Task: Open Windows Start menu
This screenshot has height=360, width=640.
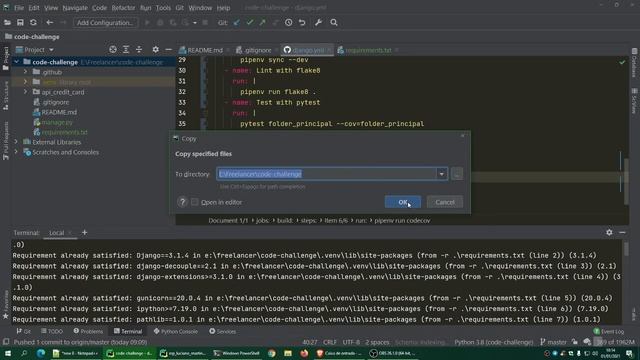Action: point(7,353)
